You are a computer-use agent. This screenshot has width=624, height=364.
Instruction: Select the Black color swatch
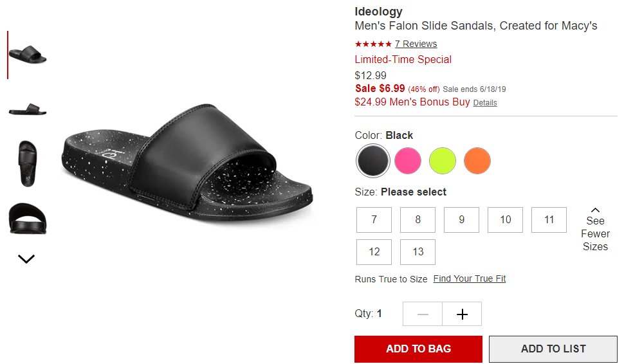coord(373,161)
